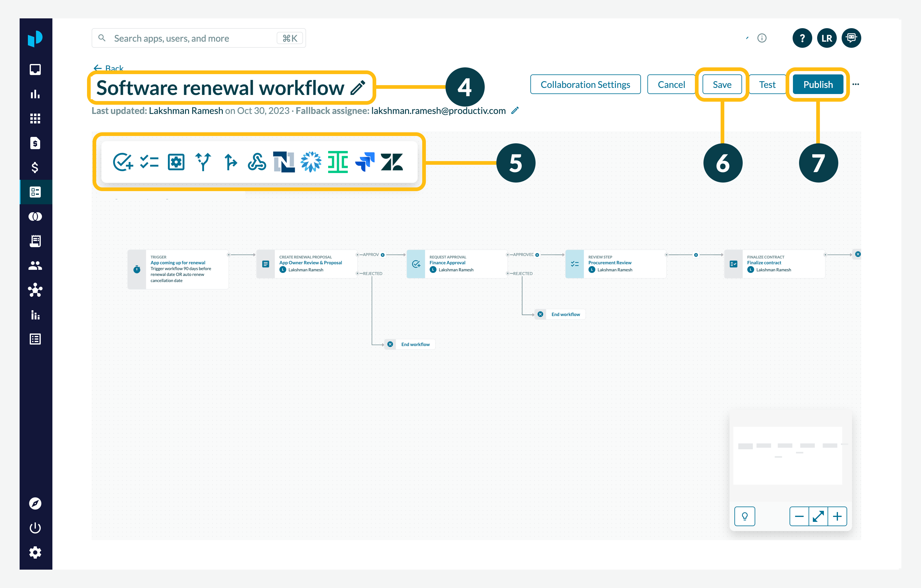This screenshot has width=921, height=588.
Task: Pick the webhook step icon
Action: point(257,162)
